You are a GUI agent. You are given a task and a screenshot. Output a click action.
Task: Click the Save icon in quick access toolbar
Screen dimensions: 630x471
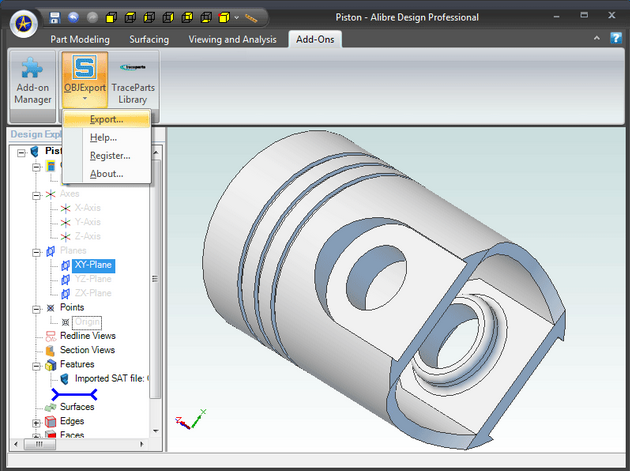(x=55, y=17)
